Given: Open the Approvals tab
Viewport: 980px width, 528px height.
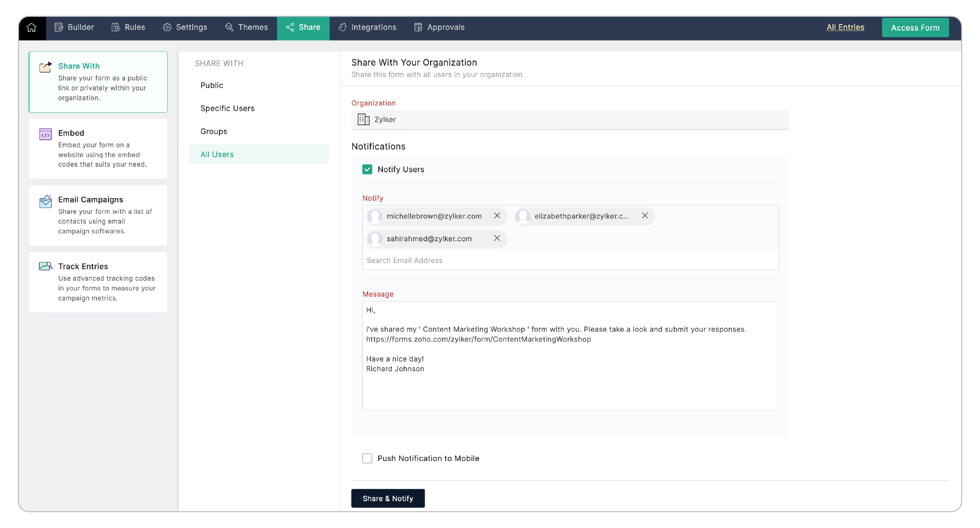Looking at the screenshot, I should pos(439,27).
